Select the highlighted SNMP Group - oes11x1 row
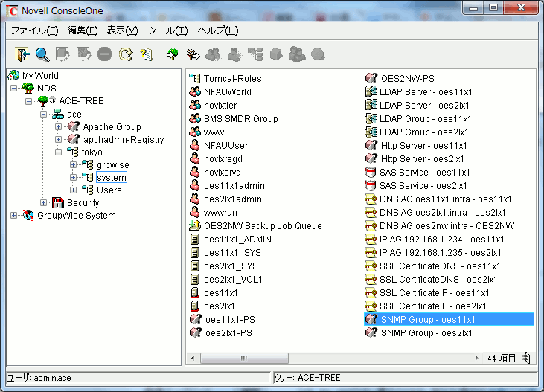Viewport: 544px width, 392px height. [449, 320]
